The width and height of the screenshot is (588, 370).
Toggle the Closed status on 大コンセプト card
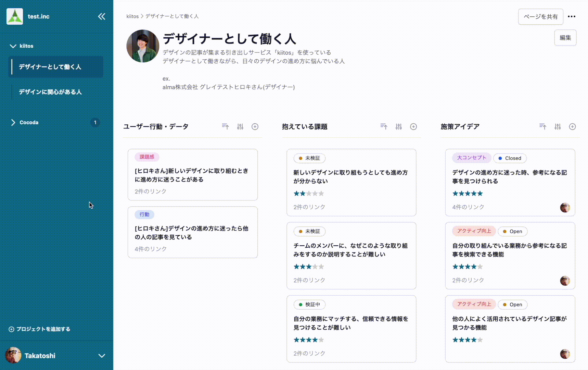pyautogui.click(x=510, y=158)
